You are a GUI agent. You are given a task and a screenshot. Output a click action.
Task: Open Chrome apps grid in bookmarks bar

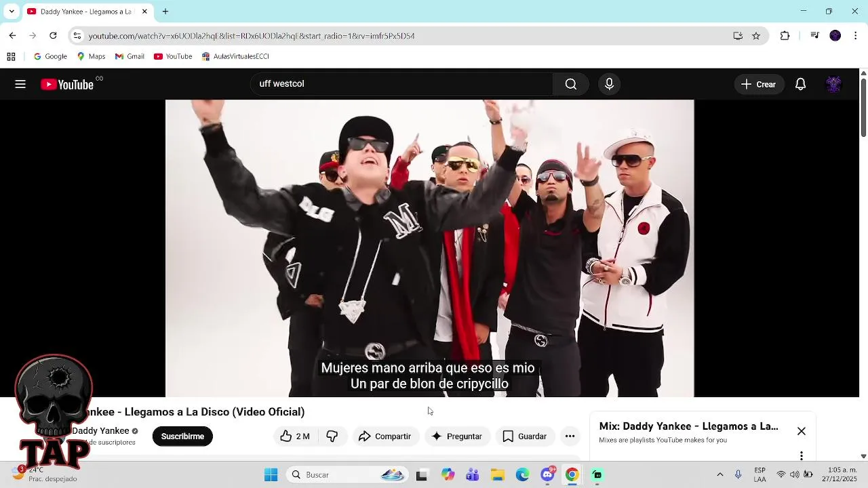(11, 56)
